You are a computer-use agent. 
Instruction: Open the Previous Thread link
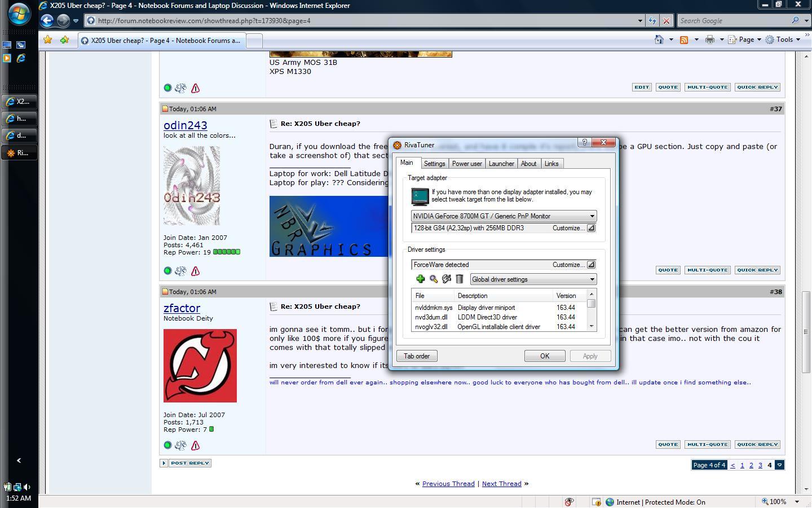[x=448, y=484]
